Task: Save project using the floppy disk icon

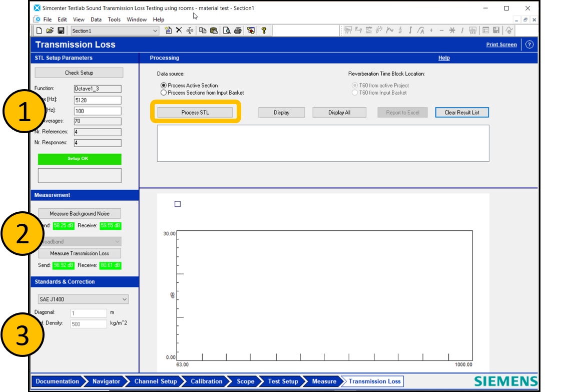Action: [x=61, y=31]
